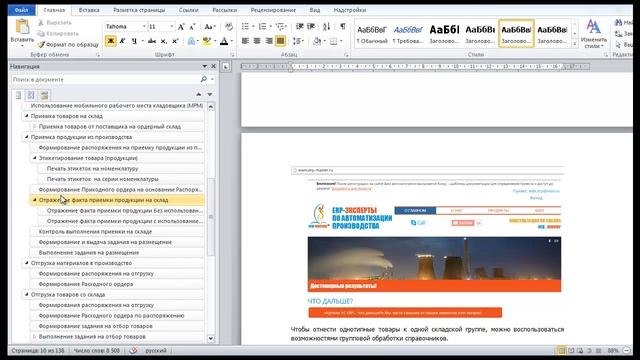Toggle bold formatting

pos(111,41)
